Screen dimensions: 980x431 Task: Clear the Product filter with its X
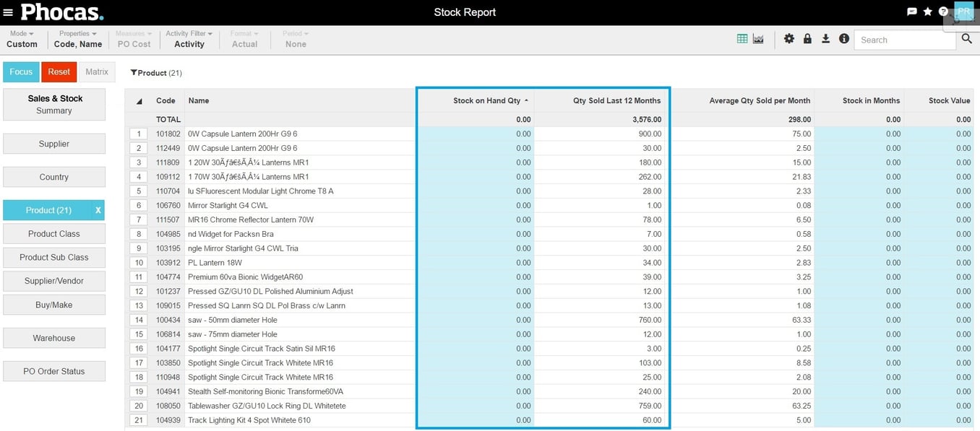click(98, 210)
